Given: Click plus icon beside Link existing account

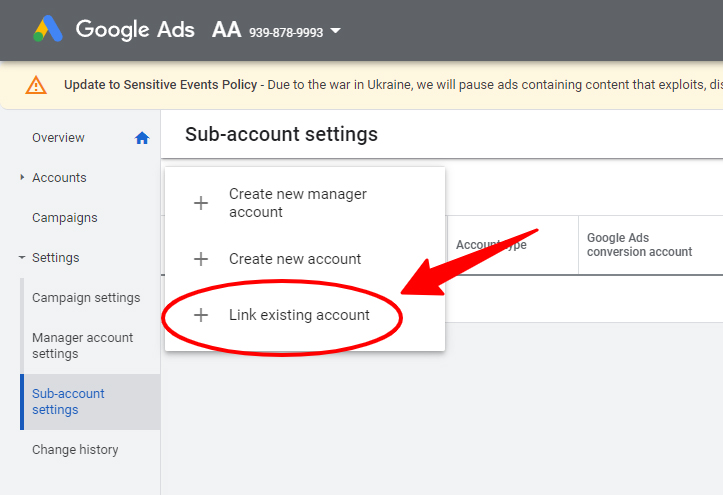Looking at the screenshot, I should [201, 315].
